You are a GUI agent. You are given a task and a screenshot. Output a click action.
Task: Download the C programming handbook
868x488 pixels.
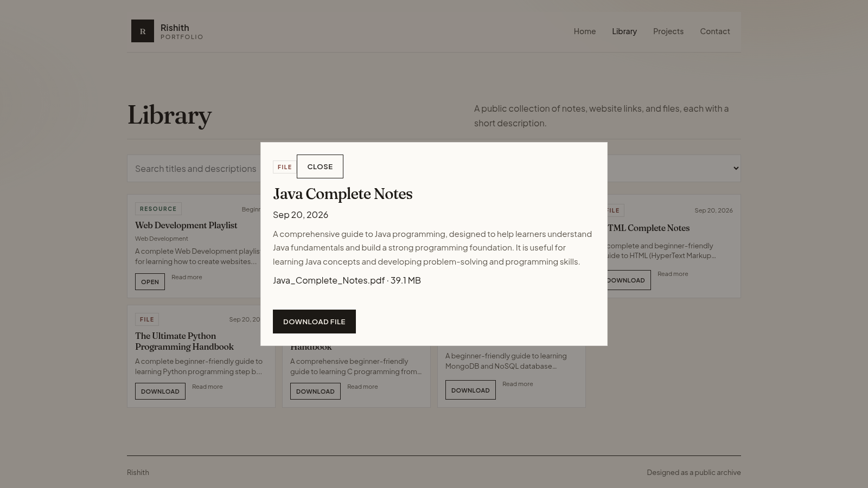click(x=315, y=391)
